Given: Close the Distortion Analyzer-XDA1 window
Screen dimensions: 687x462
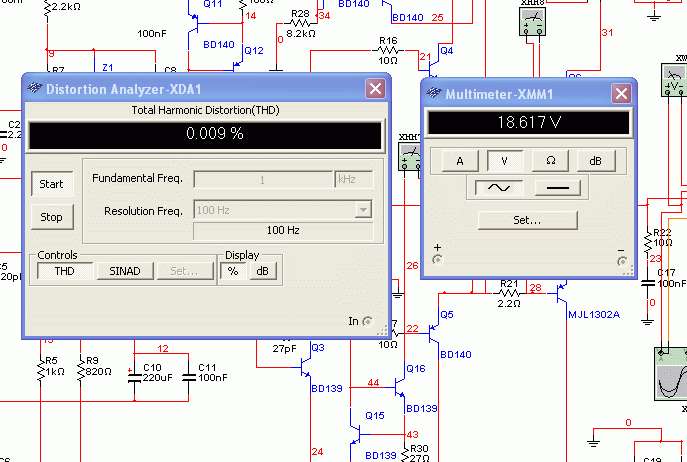Looking at the screenshot, I should click(x=375, y=89).
